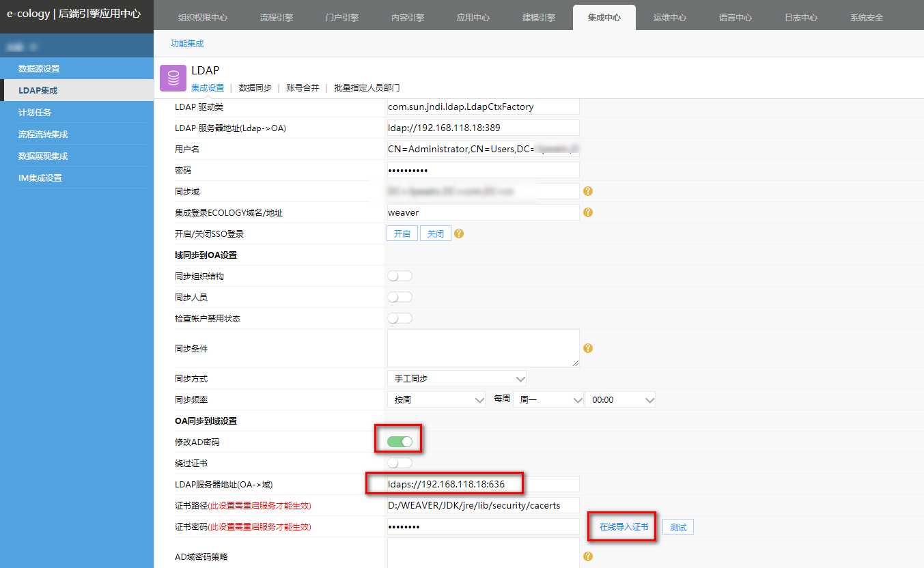Click the 证书密码 input field
The width and height of the screenshot is (924, 568).
[483, 526]
